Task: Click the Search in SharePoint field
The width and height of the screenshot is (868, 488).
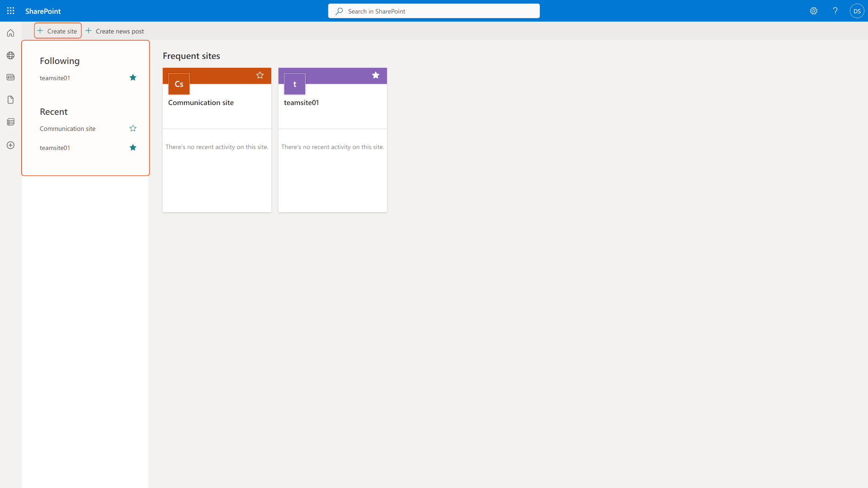Action: tap(434, 11)
